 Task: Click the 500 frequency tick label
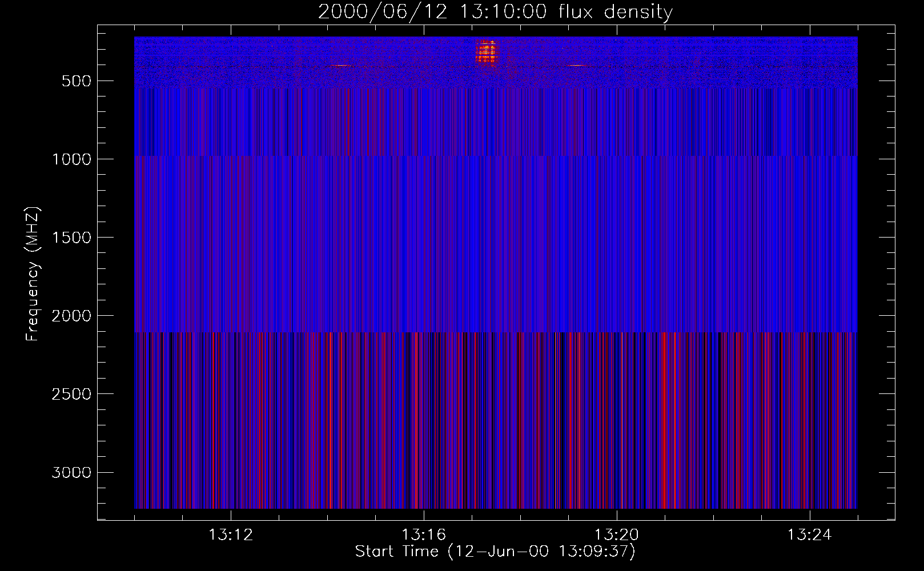point(77,81)
